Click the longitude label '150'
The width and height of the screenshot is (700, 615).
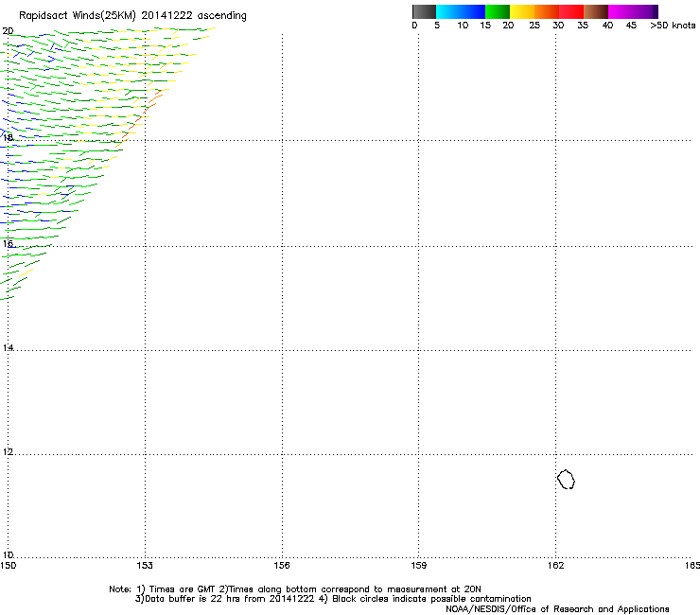click(8, 566)
